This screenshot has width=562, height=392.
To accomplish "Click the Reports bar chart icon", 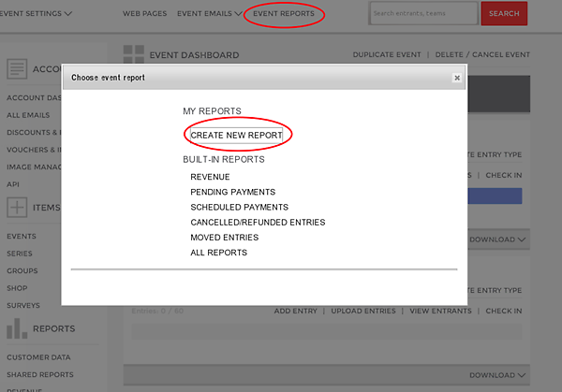I will click(17, 328).
